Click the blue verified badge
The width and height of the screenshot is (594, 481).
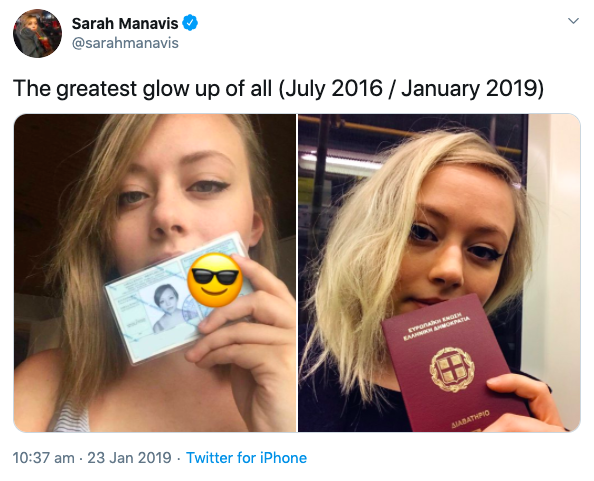coord(190,23)
